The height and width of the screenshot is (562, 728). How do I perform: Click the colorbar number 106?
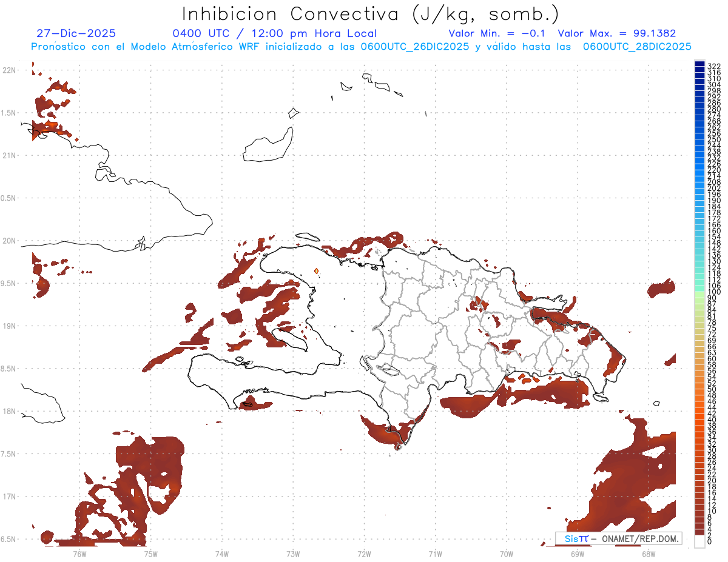(714, 286)
